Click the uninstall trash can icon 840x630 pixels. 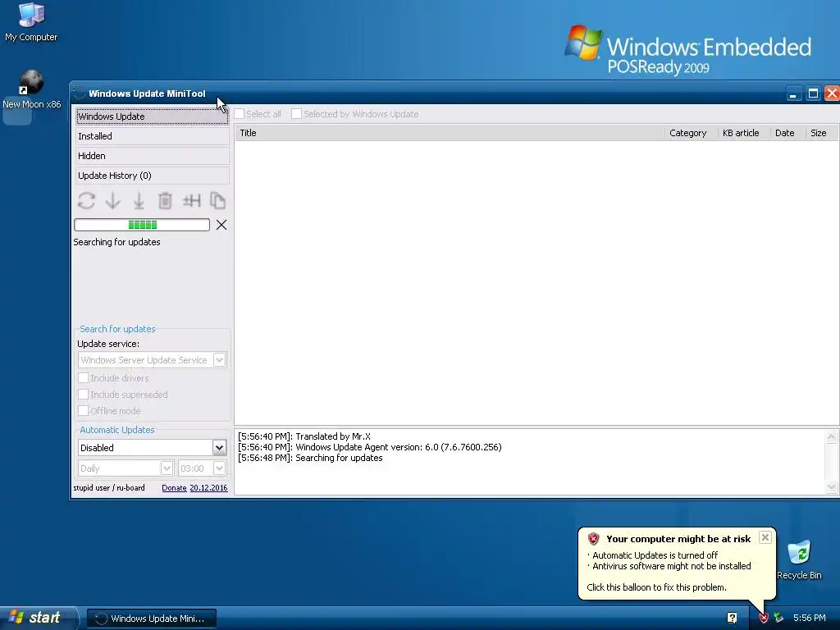[x=165, y=201]
